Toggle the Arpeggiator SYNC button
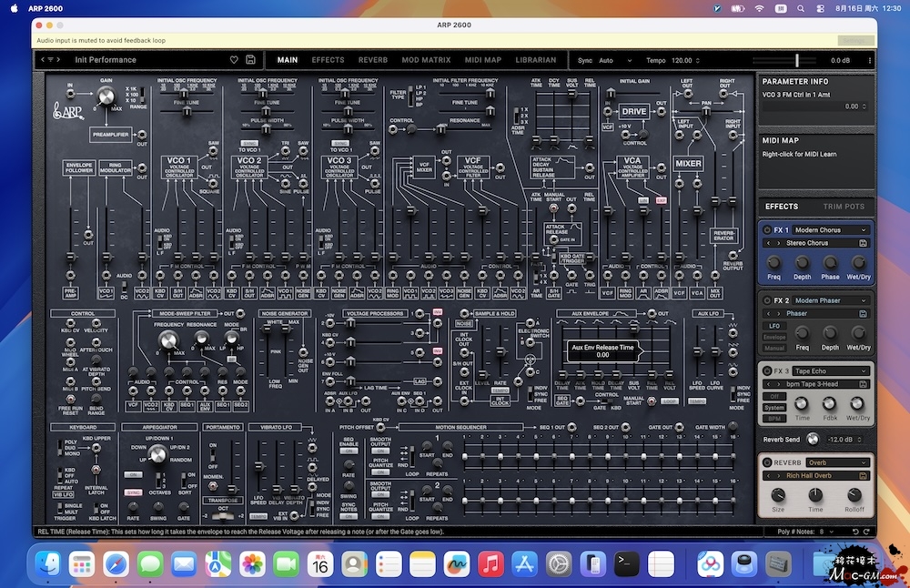The image size is (910, 588). (x=133, y=492)
